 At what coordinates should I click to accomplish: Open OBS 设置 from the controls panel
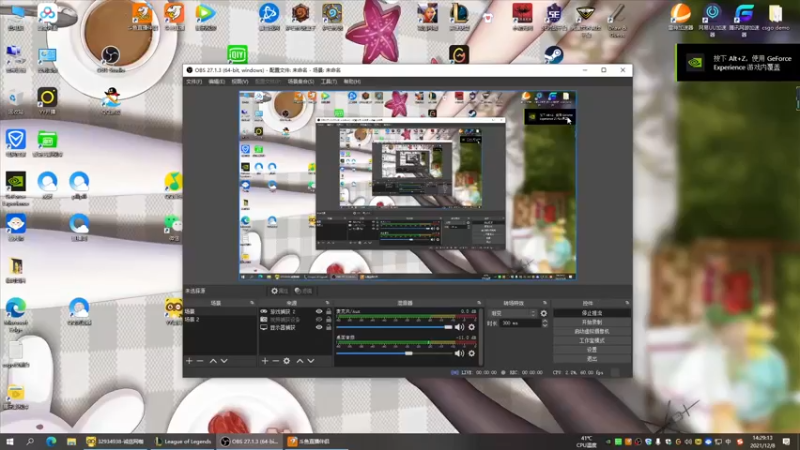pyautogui.click(x=592, y=350)
